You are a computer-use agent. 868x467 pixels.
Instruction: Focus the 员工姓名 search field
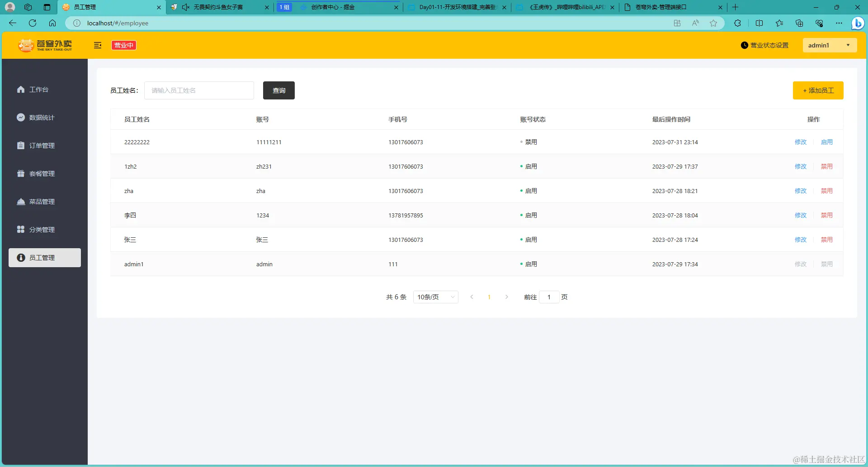click(199, 90)
